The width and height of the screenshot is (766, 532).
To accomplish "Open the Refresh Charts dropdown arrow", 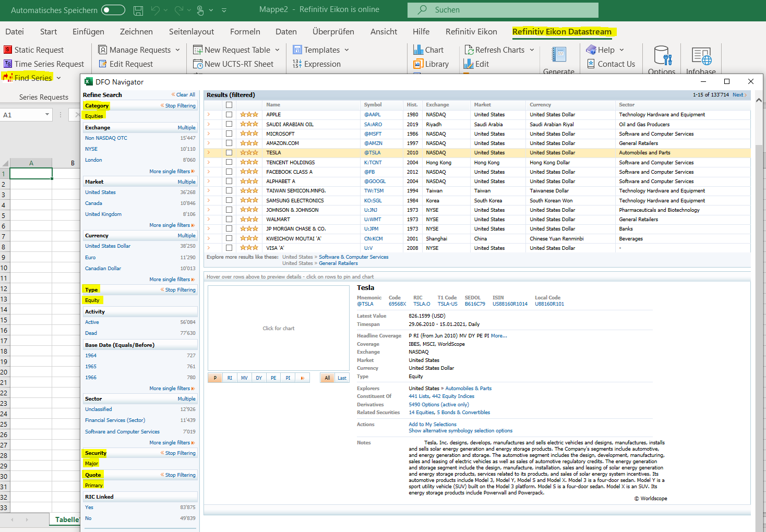I will click(532, 50).
